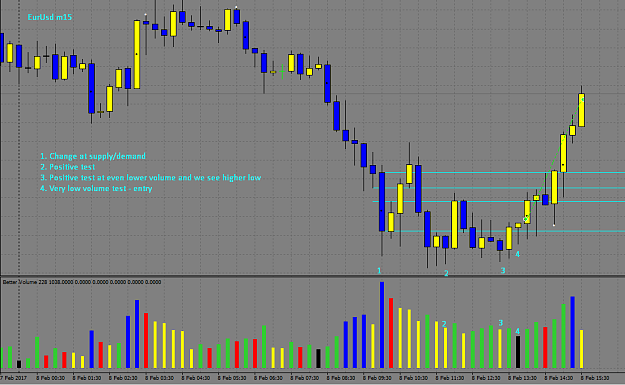Viewport: 625px width, 385px height.
Task: Click the last yellow candle on the chart
Action: [582, 110]
